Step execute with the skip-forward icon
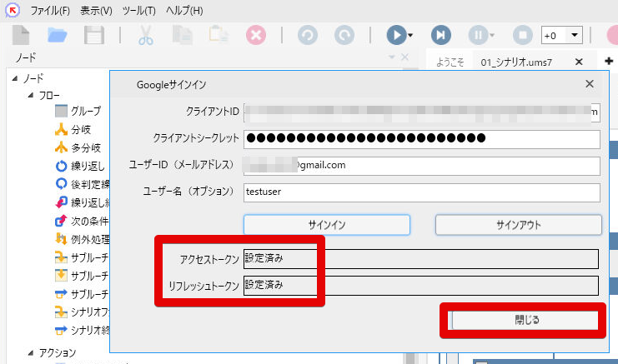 441,35
